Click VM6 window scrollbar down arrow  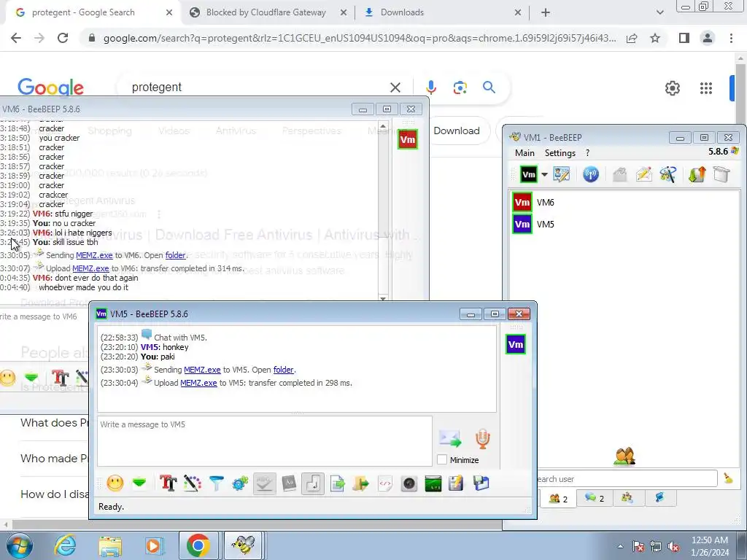(383, 298)
